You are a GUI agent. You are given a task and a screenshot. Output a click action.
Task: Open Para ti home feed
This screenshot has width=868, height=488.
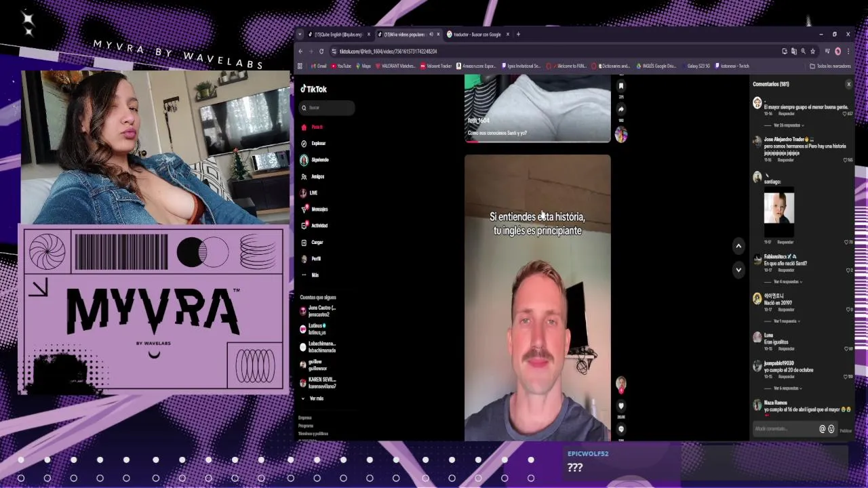click(312, 127)
